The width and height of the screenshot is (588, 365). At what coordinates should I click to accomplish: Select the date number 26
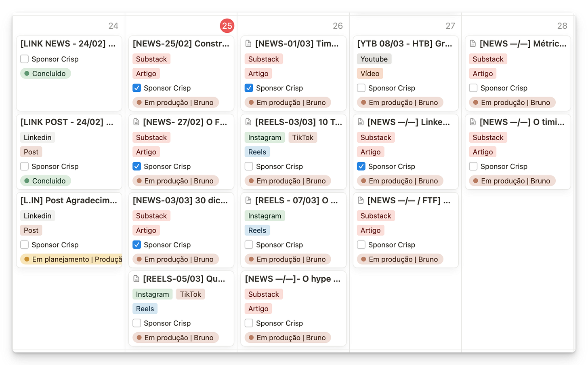338,26
